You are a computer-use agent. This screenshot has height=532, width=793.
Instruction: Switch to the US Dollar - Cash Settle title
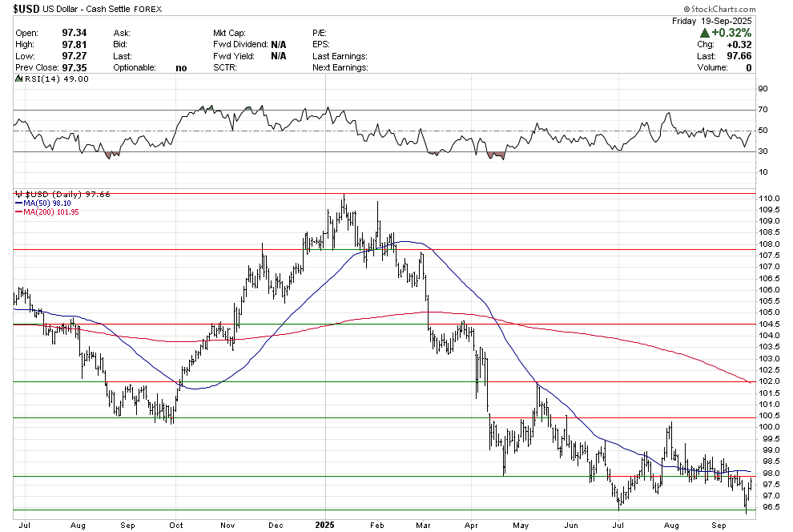click(88, 9)
